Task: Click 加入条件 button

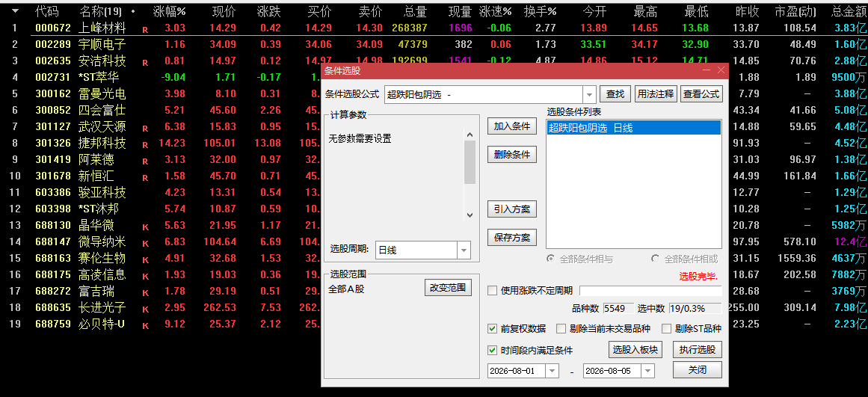Action: pyautogui.click(x=512, y=127)
